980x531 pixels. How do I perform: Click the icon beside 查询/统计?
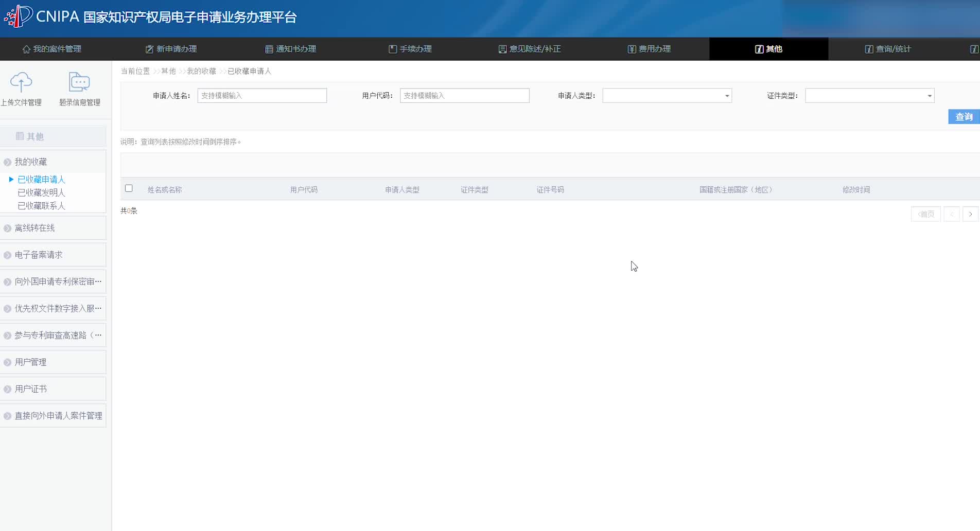[869, 49]
